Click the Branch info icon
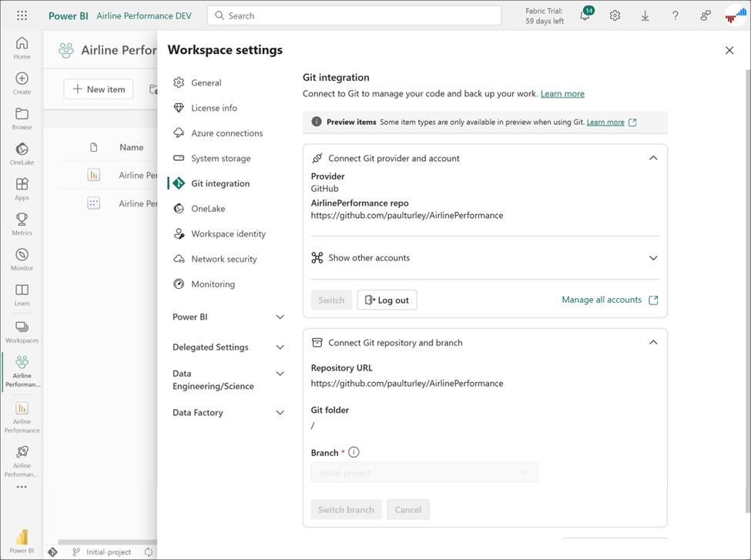Screen dimensions: 751x560 (354, 451)
